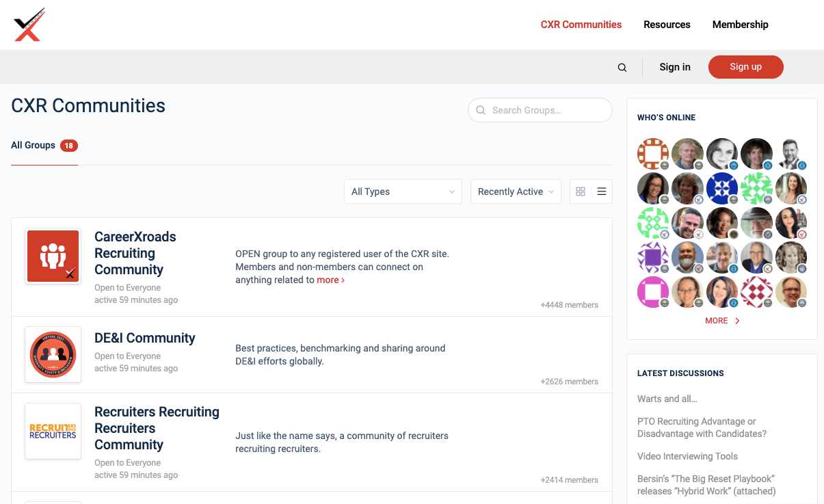Open Resources nav item

coord(667,25)
